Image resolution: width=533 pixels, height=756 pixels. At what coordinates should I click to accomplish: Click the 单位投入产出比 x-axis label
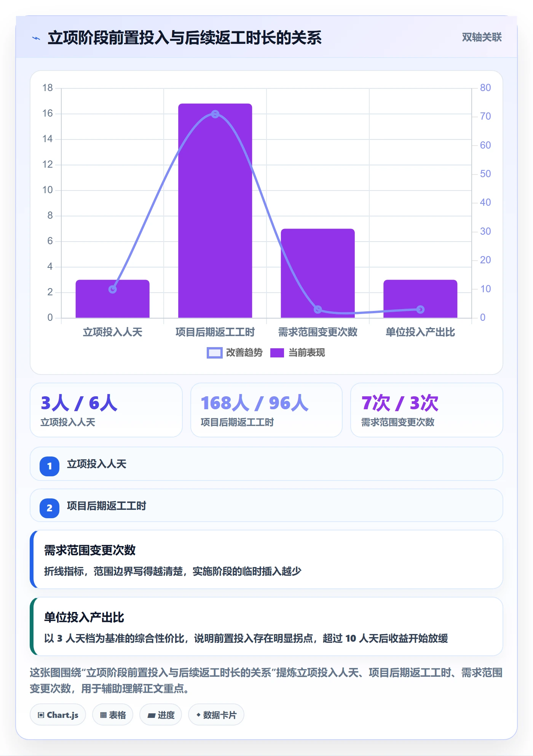click(420, 332)
